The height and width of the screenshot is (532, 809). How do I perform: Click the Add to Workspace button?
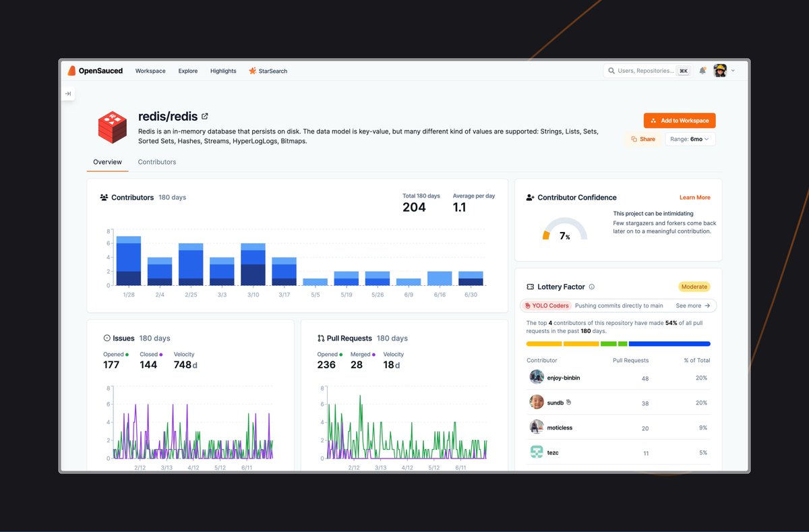click(x=680, y=121)
